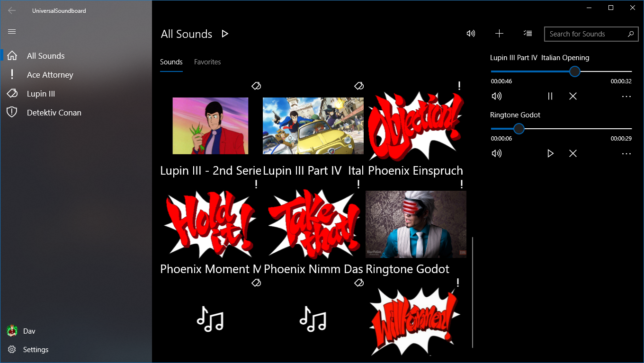Screen dimensions: 644x363
Task: Click the Lupin III - 2nd Serie label
Action: click(x=211, y=171)
